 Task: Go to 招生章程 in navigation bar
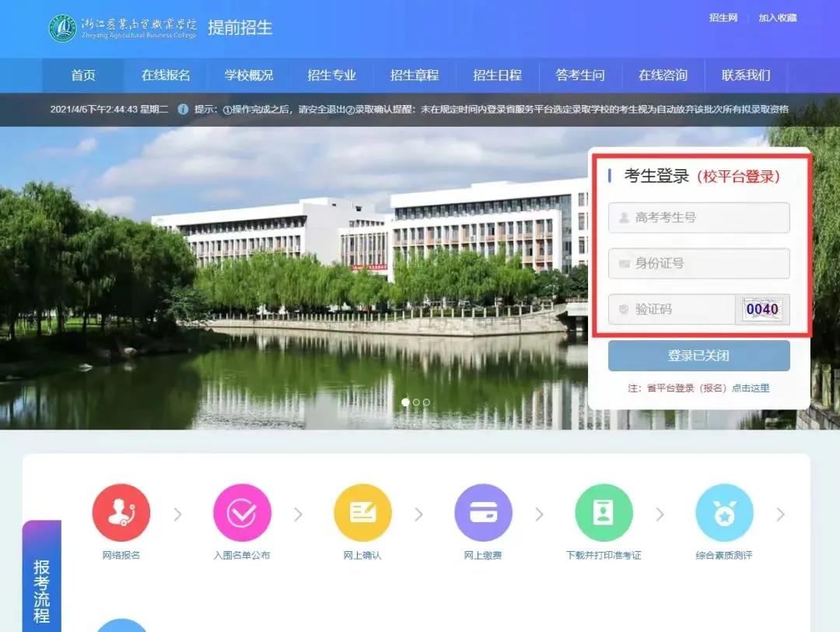point(415,75)
